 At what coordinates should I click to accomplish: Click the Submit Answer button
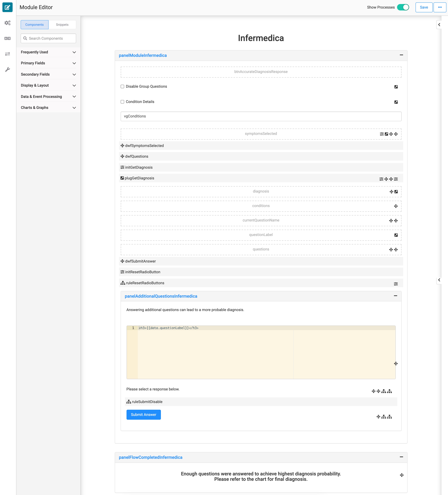click(x=144, y=415)
